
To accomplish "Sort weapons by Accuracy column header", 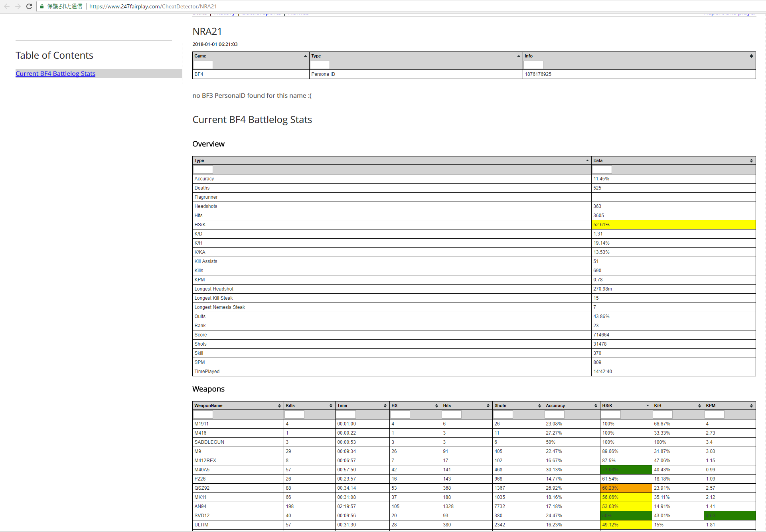I will 571,405.
